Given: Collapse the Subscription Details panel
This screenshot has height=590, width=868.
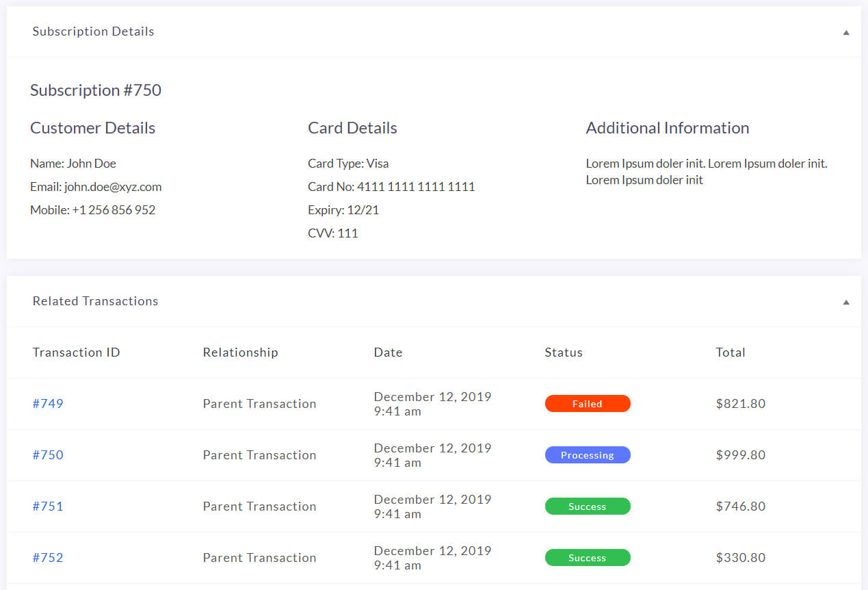Looking at the screenshot, I should [845, 31].
